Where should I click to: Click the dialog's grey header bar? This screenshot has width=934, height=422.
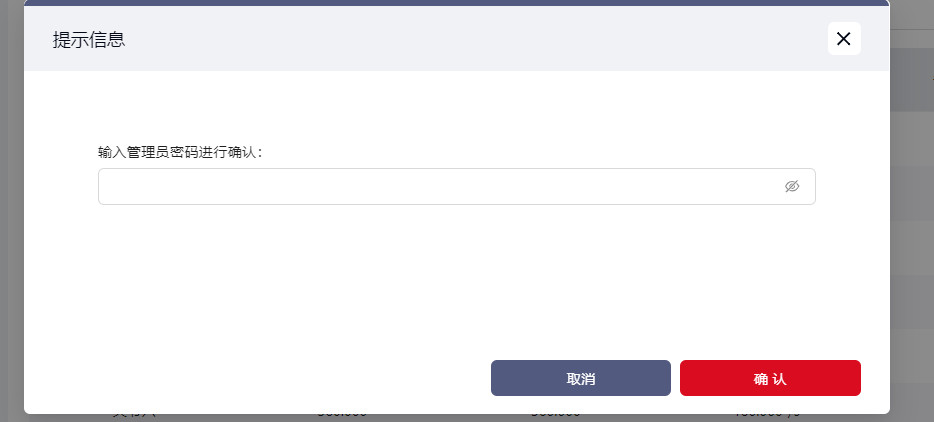(x=450, y=40)
